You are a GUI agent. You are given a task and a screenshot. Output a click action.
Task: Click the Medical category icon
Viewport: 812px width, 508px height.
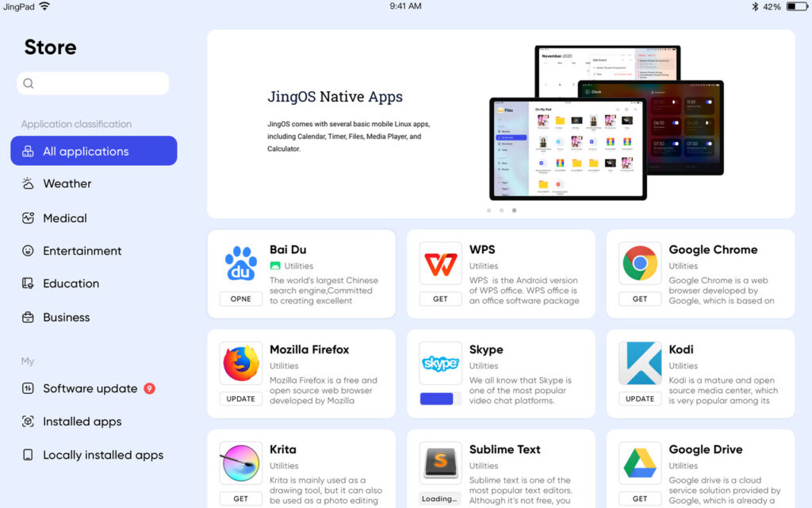pos(28,218)
